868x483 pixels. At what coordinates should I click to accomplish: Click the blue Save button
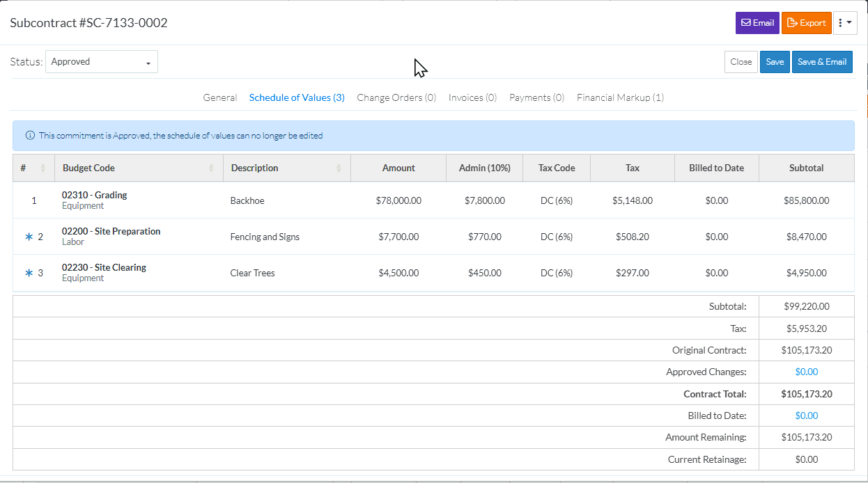(x=775, y=62)
